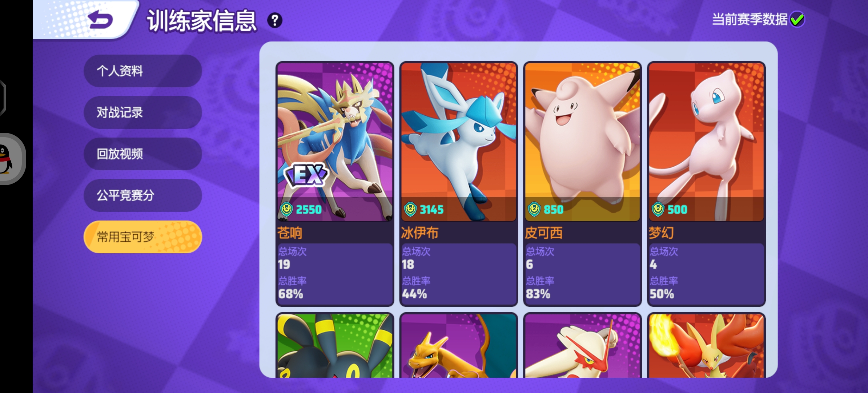Select the Umbreon card in second row
The image size is (868, 393).
(335, 346)
